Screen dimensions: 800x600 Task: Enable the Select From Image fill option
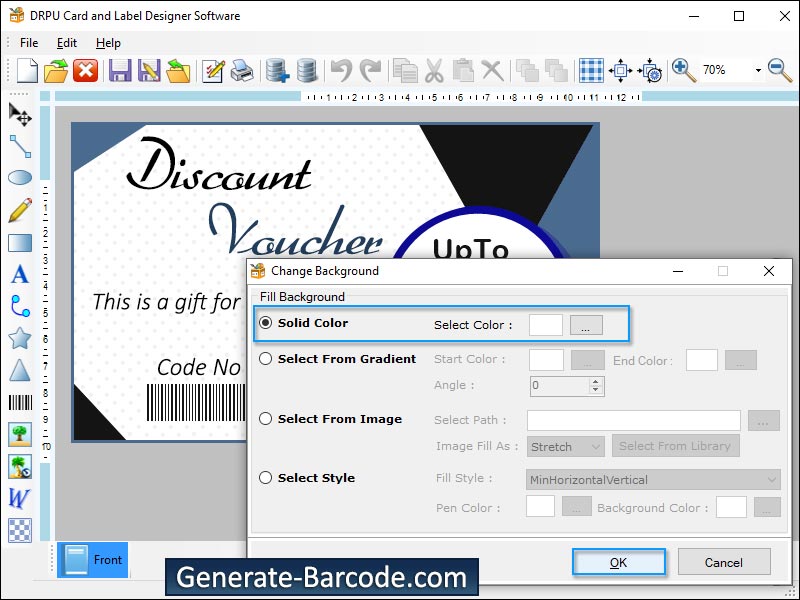pos(264,419)
